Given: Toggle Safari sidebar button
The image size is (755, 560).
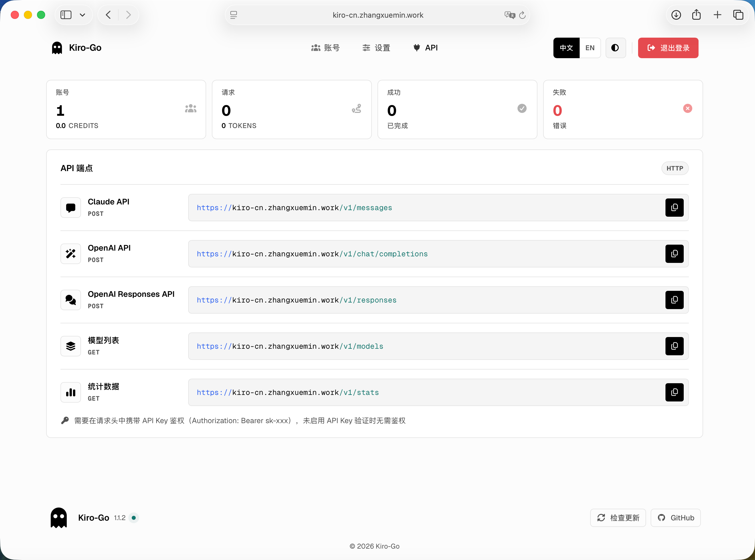Looking at the screenshot, I should coord(66,15).
